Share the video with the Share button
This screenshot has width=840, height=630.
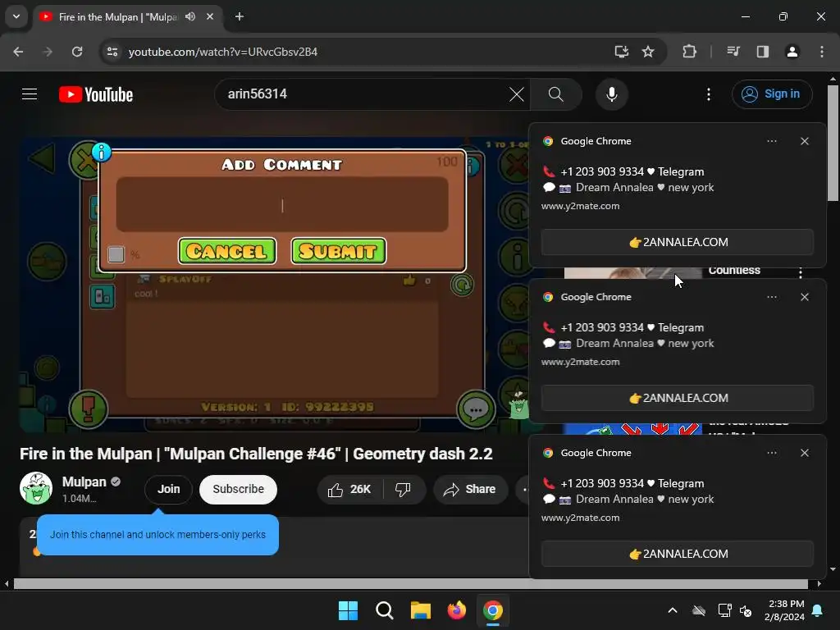[x=470, y=489]
